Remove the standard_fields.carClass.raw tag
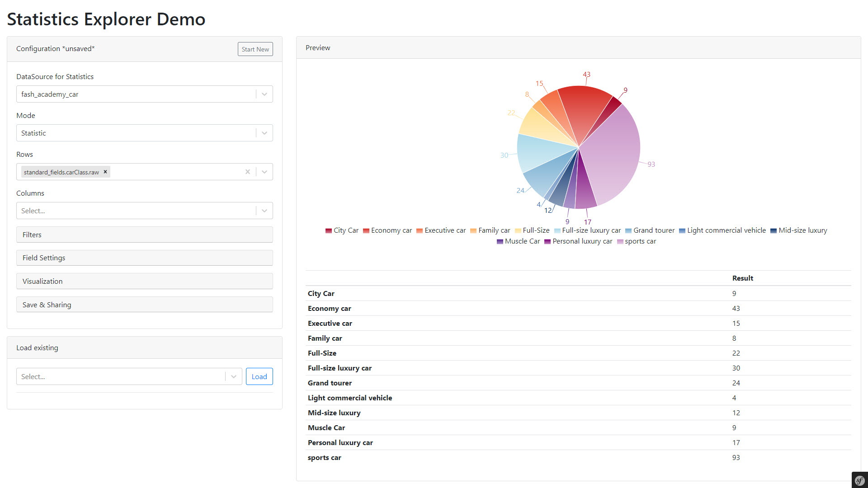 (x=105, y=172)
